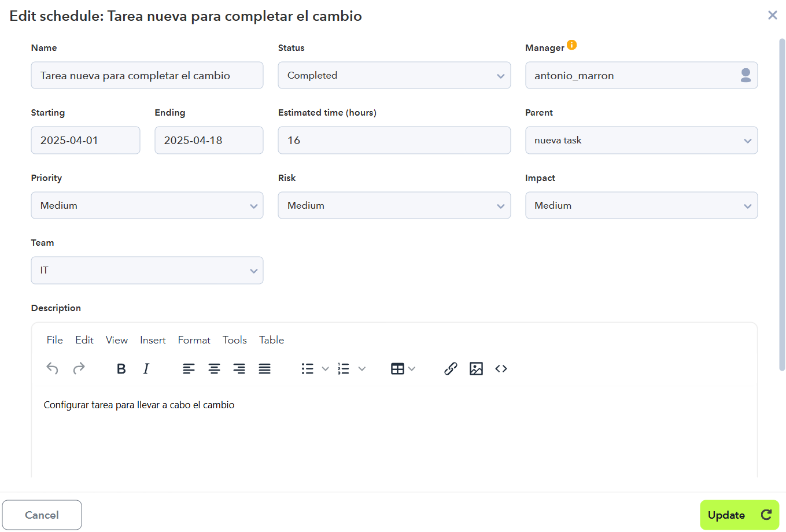Click the redo arrow icon

click(x=79, y=368)
